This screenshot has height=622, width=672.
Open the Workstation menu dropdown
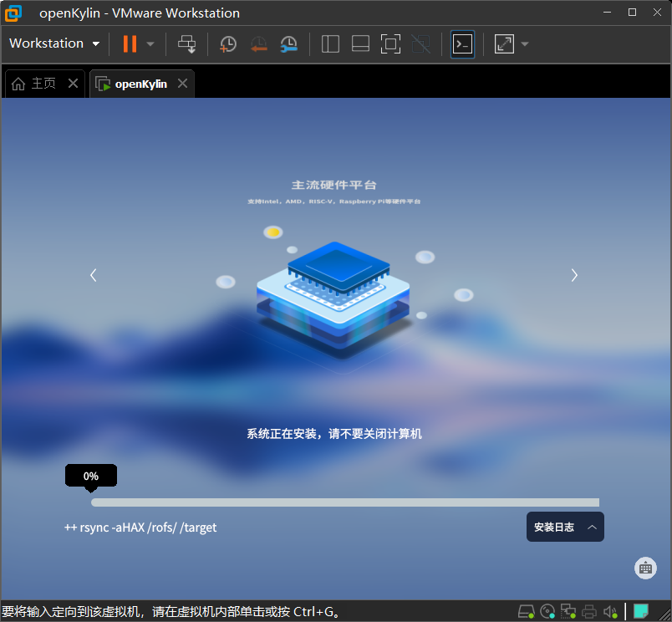click(54, 43)
